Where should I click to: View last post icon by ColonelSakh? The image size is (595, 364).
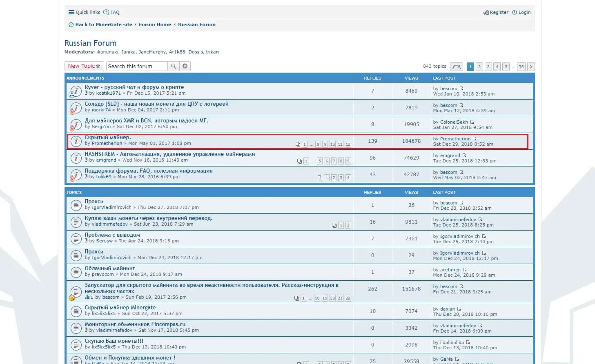coord(472,122)
